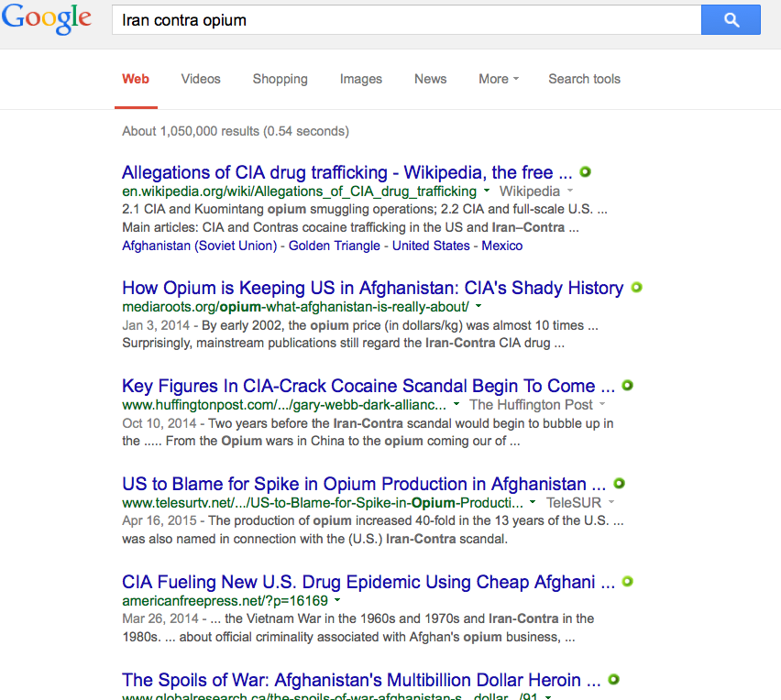The width and height of the screenshot is (781, 700).
Task: Click the blue magnifier search button
Action: point(731,20)
